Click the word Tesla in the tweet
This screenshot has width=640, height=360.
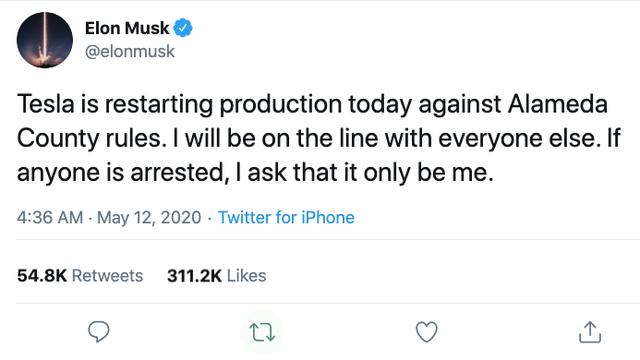pyautogui.click(x=46, y=104)
